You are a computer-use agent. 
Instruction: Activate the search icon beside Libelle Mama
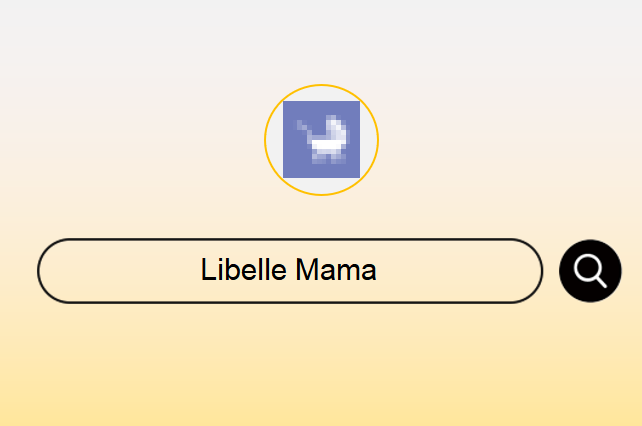point(590,271)
